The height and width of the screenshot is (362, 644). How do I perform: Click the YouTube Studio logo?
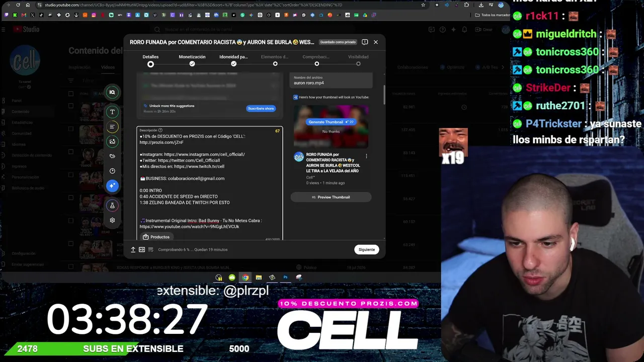26,29
